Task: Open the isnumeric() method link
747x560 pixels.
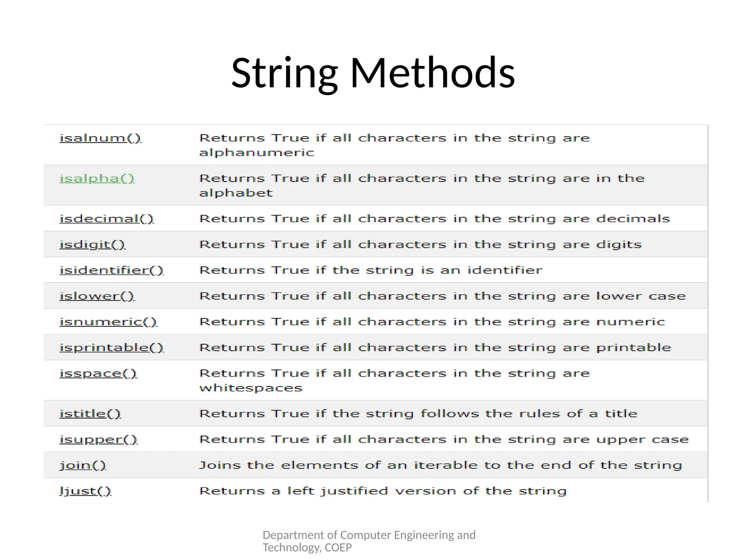Action: click(x=108, y=322)
